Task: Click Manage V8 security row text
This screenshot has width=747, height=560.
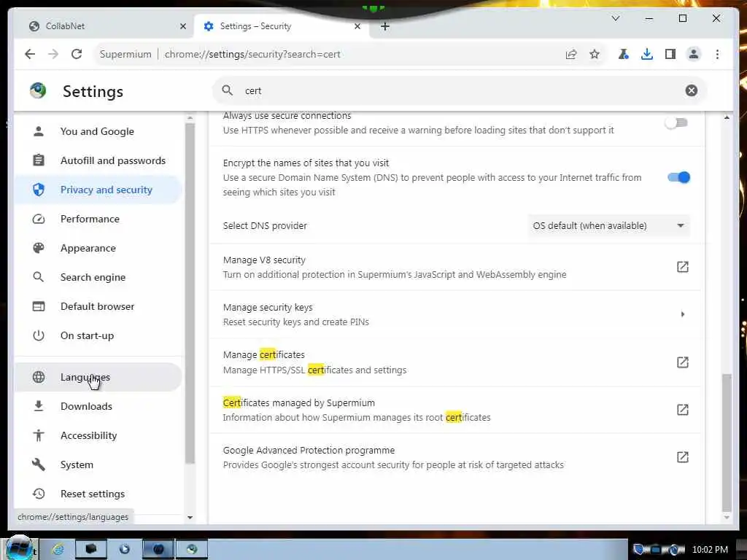Action: coord(395,267)
